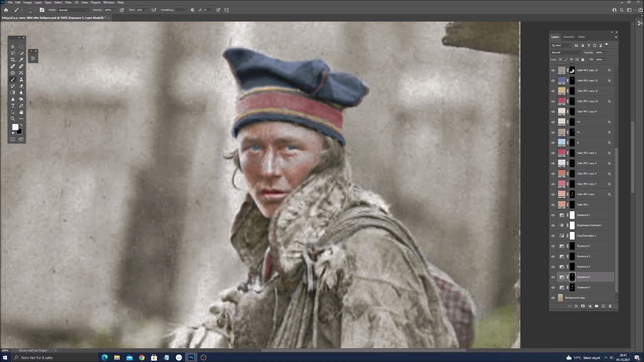This screenshot has width=644, height=362.
Task: Select the Eraser tool
Action: (x=21, y=86)
